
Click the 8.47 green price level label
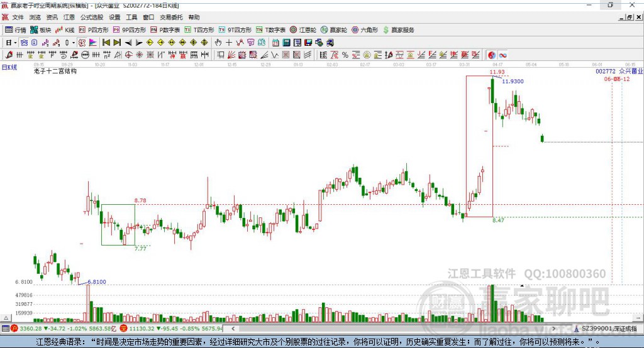(x=498, y=220)
